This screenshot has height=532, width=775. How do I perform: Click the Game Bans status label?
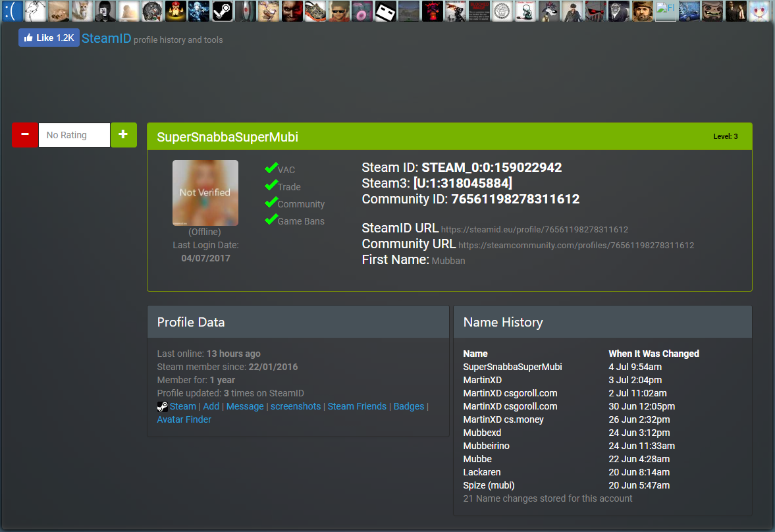[301, 221]
